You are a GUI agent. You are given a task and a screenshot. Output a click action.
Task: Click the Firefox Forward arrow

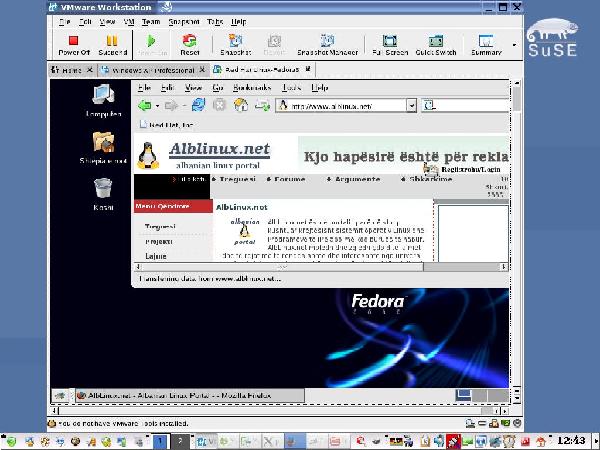tap(171, 106)
